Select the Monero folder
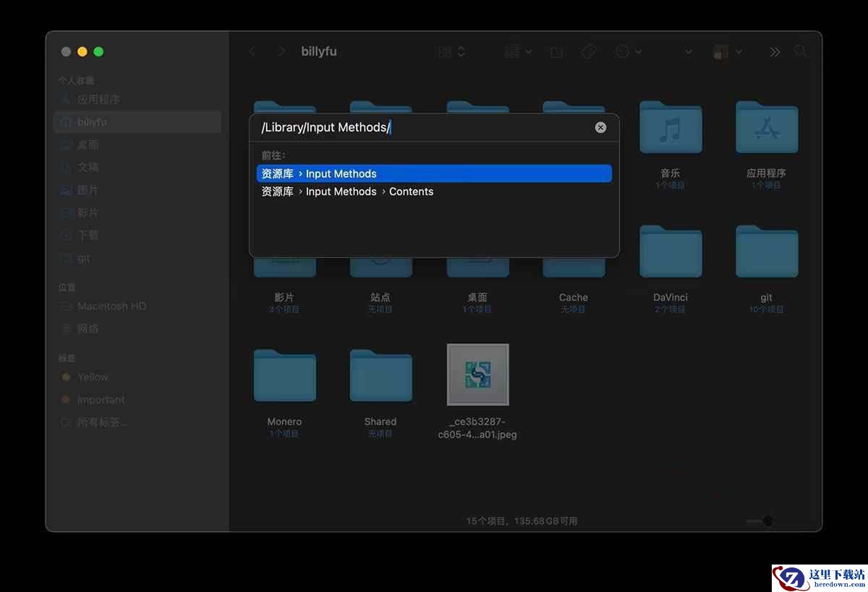Viewport: 868px width, 592px height. tap(285, 376)
